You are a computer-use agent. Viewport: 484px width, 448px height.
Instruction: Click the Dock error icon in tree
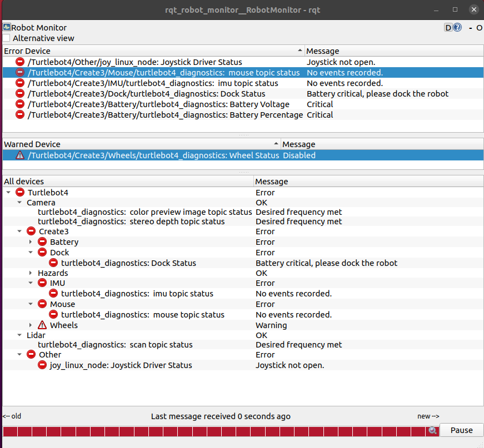click(x=42, y=252)
